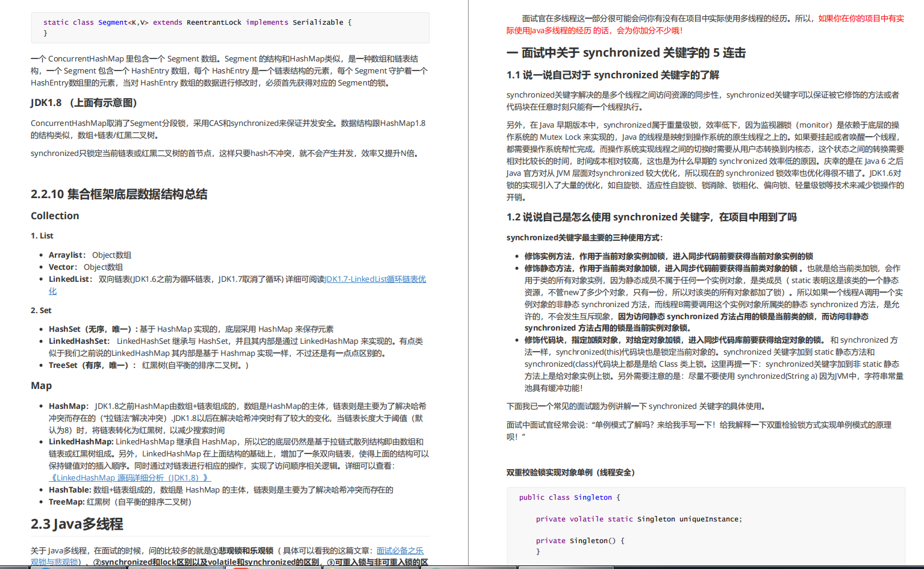Click the bold 'HashMap:' bullet label
Screen dimensions: 924x569
click(69, 406)
